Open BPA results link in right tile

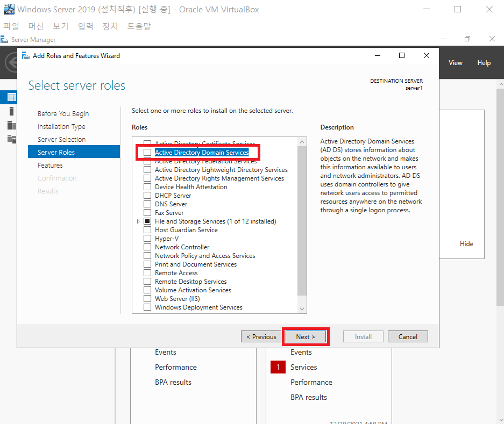[309, 397]
